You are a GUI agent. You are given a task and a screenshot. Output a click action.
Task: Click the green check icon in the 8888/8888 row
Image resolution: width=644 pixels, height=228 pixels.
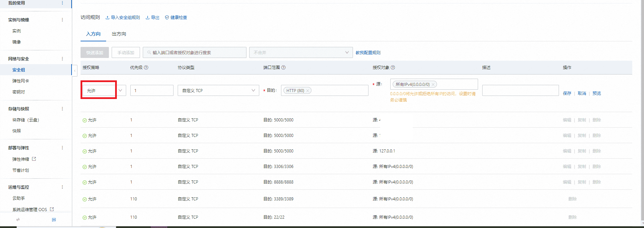pos(85,182)
